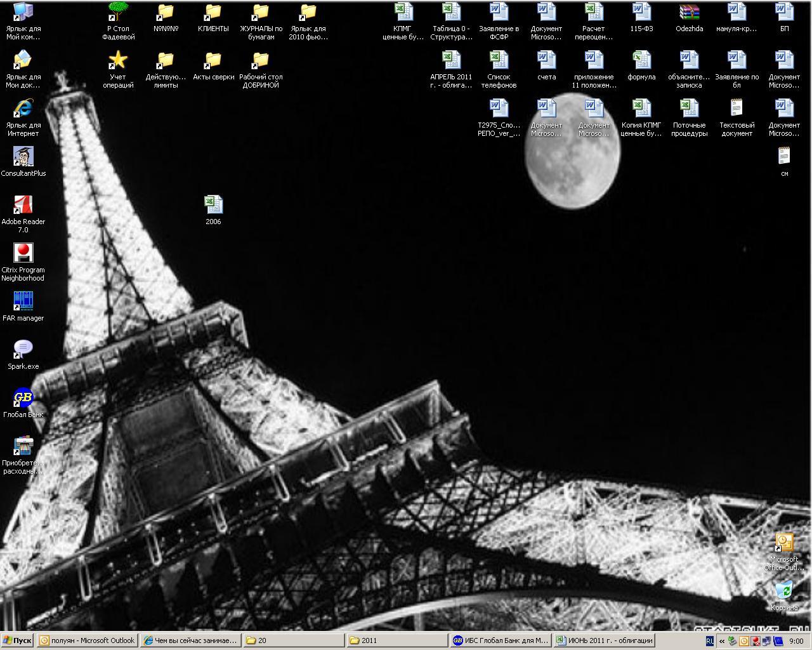Select the Odezhda WinRAR archive
Screen dimensions: 812x650
click(x=689, y=13)
